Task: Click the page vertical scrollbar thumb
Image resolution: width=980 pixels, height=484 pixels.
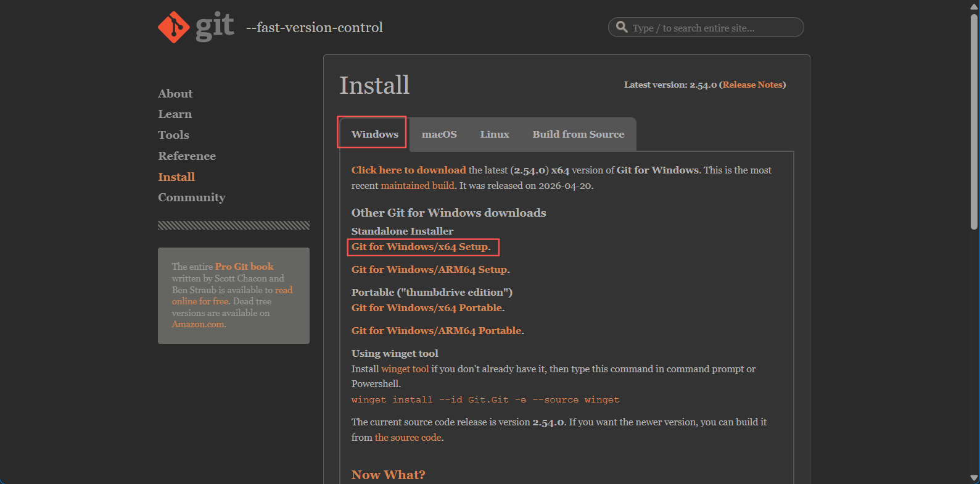Action: (x=974, y=122)
